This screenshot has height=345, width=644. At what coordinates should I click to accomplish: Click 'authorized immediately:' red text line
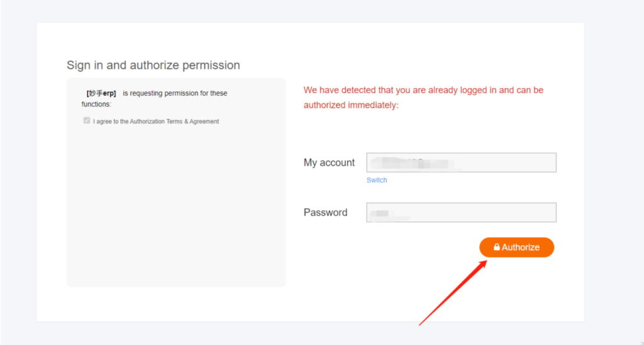point(351,105)
